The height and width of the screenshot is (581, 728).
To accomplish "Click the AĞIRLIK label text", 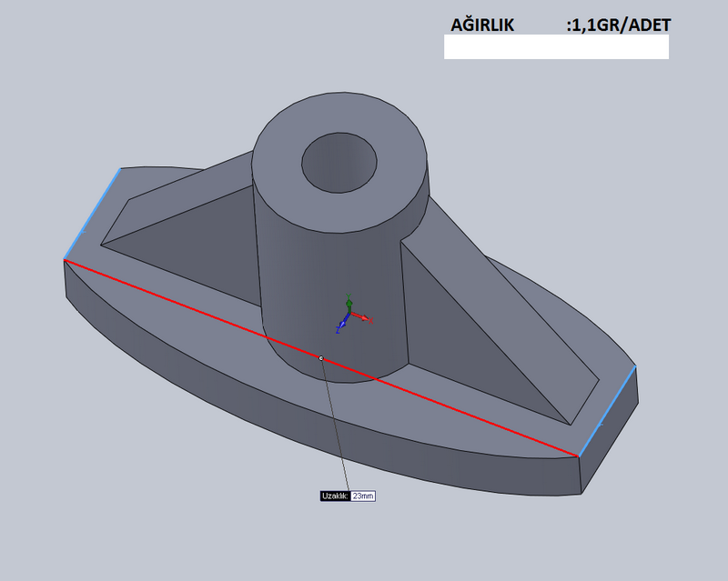I will click(482, 25).
